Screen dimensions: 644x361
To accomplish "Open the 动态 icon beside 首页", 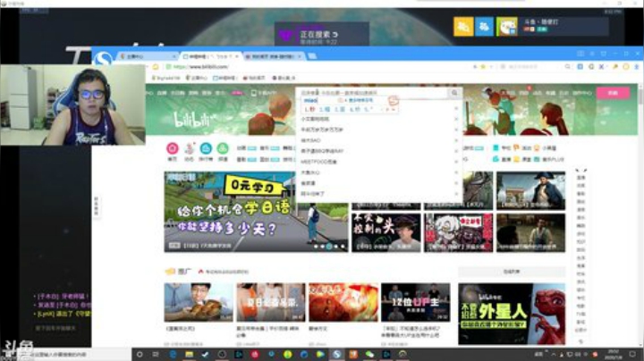I will click(189, 148).
